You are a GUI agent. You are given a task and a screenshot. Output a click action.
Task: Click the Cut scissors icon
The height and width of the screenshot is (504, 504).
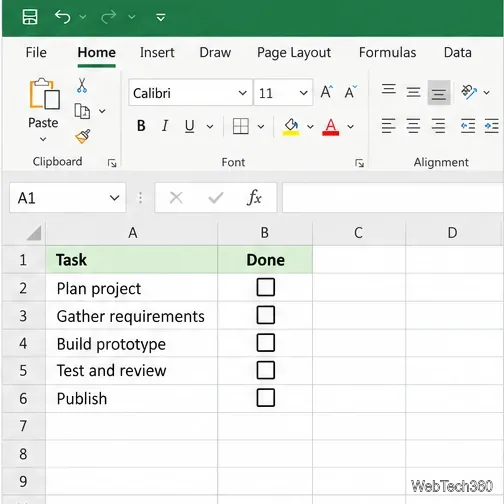point(82,85)
